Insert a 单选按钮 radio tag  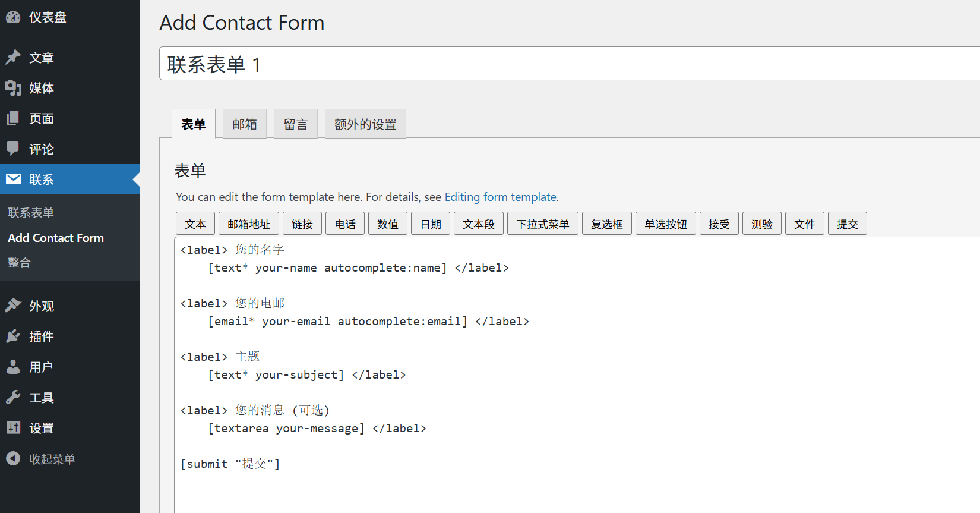pos(666,224)
